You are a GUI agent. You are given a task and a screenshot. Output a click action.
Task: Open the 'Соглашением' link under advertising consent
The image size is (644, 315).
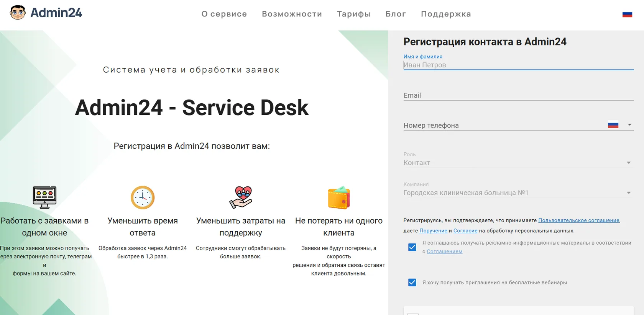coord(445,251)
